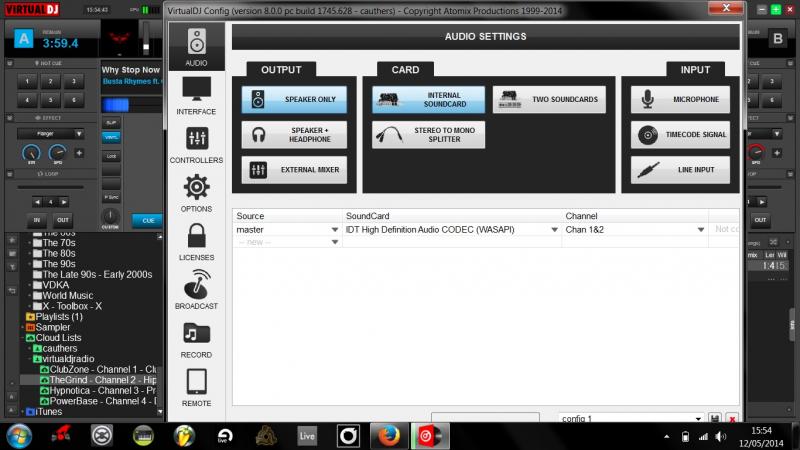Click the Firefox icon in the taskbar
800x450 pixels.
click(x=386, y=436)
